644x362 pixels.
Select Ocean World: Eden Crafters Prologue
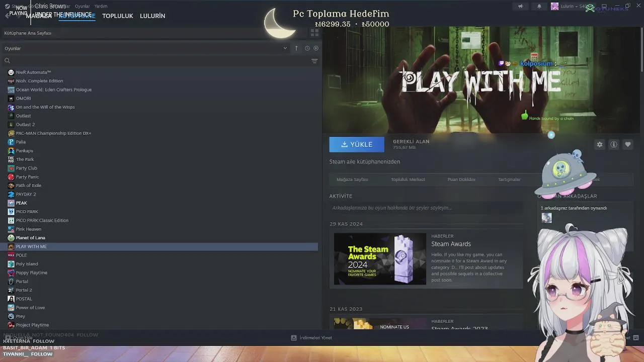click(x=54, y=89)
